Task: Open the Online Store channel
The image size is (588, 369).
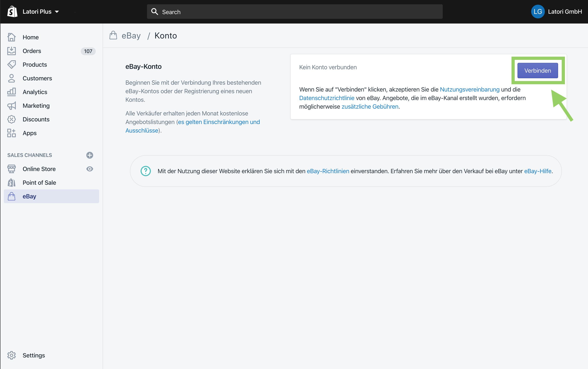Action: [x=39, y=169]
